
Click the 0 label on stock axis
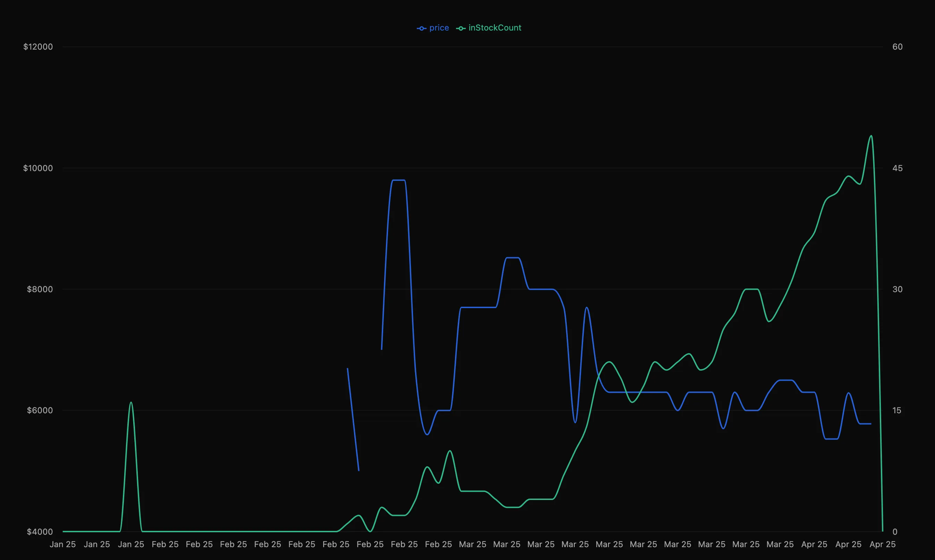[895, 532]
